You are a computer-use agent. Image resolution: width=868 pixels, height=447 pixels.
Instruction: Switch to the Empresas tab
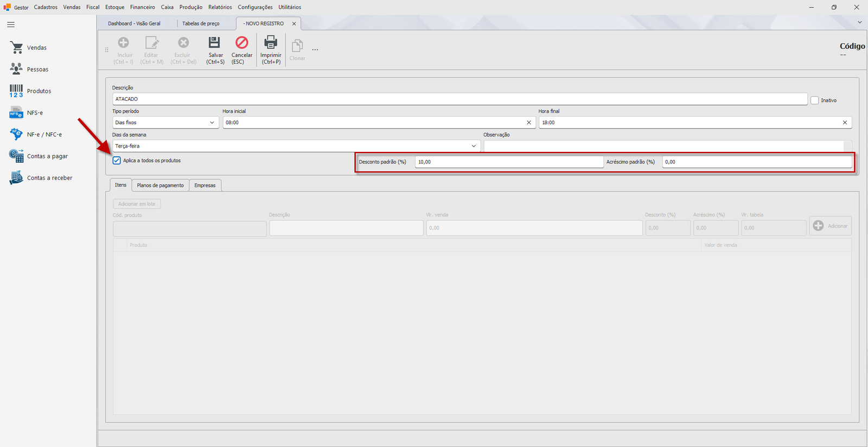point(205,186)
